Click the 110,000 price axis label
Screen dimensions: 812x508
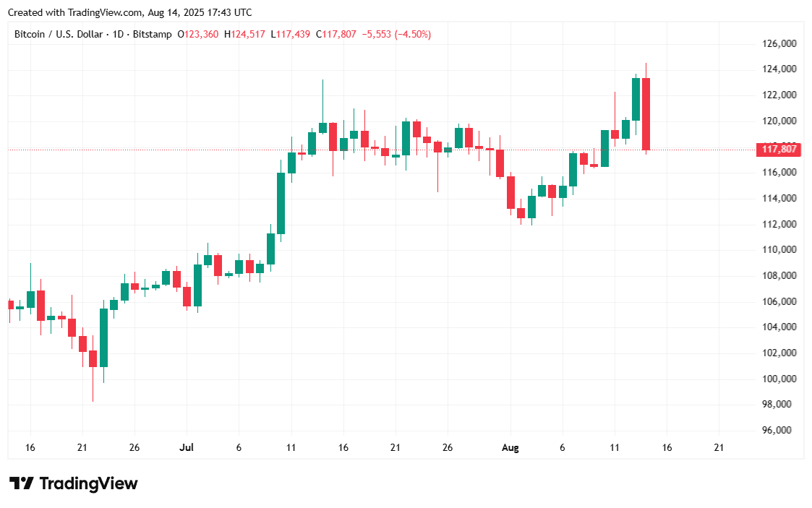[780, 250]
